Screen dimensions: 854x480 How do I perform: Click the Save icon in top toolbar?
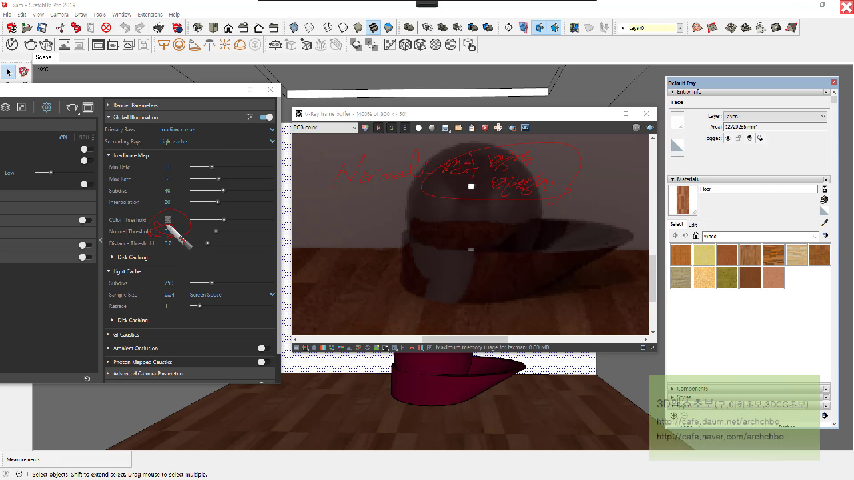(x=42, y=27)
